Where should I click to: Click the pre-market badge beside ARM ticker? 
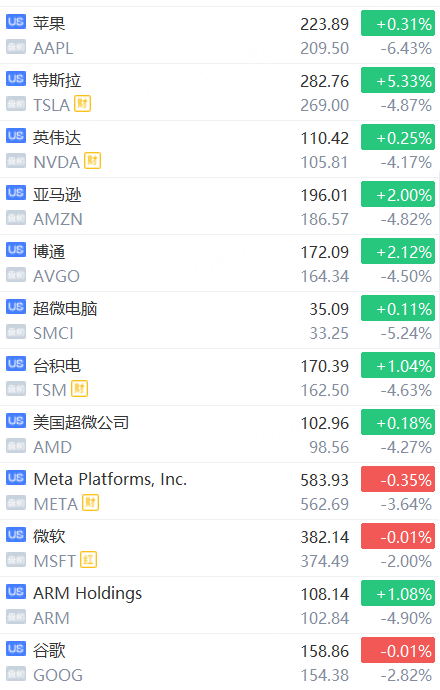click(16, 617)
